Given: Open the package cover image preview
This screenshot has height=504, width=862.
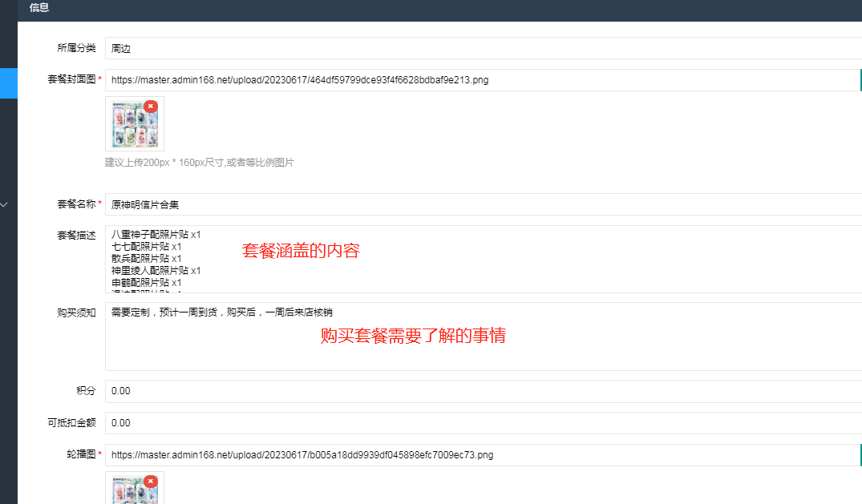Looking at the screenshot, I should [134, 125].
